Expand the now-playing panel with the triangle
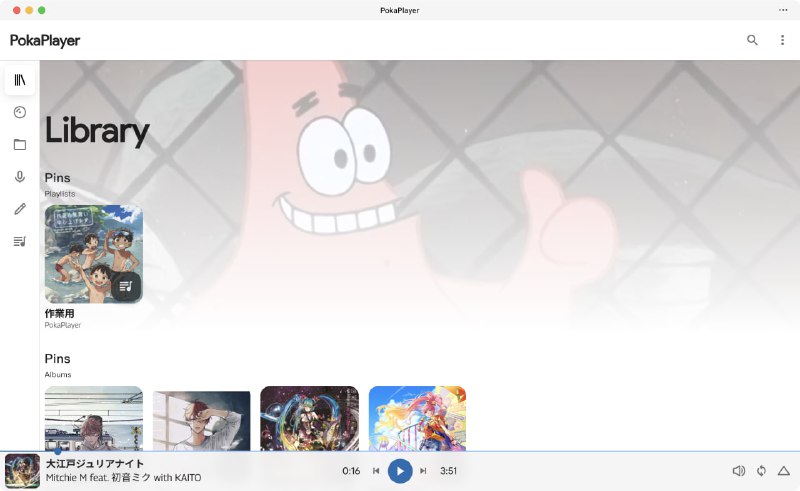 [x=784, y=471]
